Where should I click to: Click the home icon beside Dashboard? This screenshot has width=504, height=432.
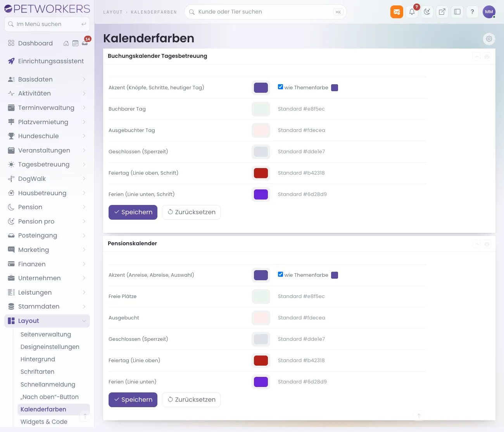pyautogui.click(x=66, y=43)
